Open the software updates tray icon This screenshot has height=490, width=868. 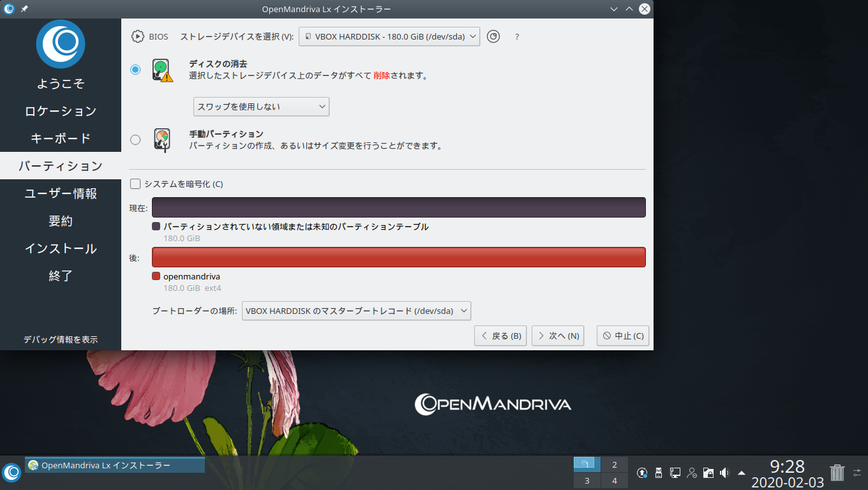(x=643, y=473)
